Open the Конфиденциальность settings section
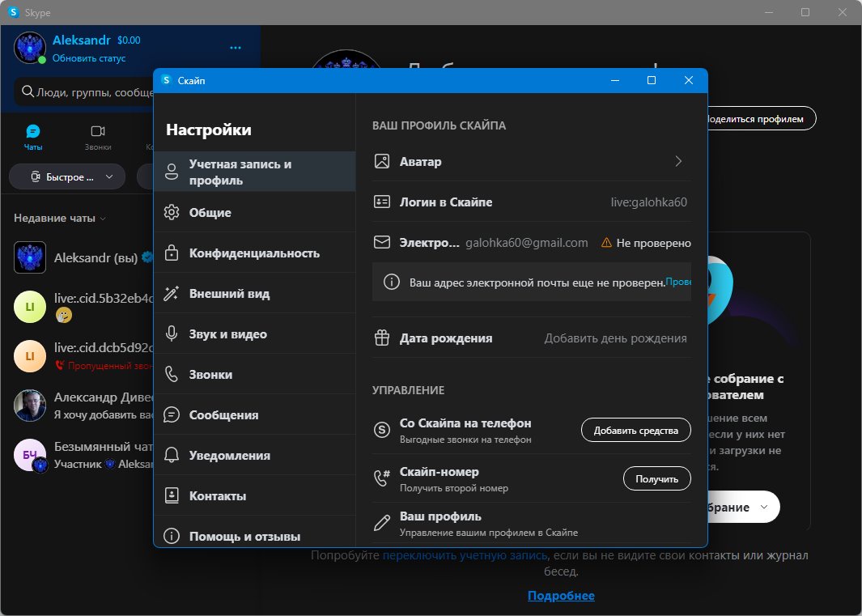The width and height of the screenshot is (862, 616). click(x=254, y=253)
